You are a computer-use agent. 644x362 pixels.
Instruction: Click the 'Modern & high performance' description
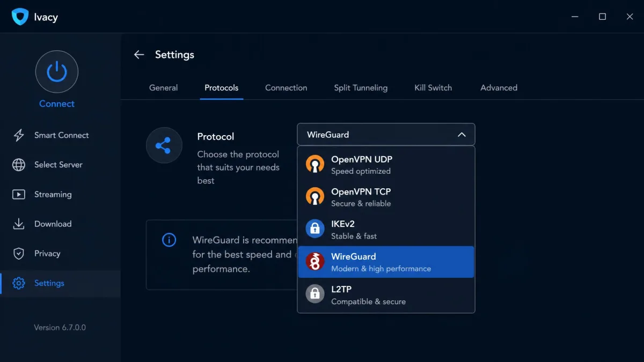click(x=381, y=268)
